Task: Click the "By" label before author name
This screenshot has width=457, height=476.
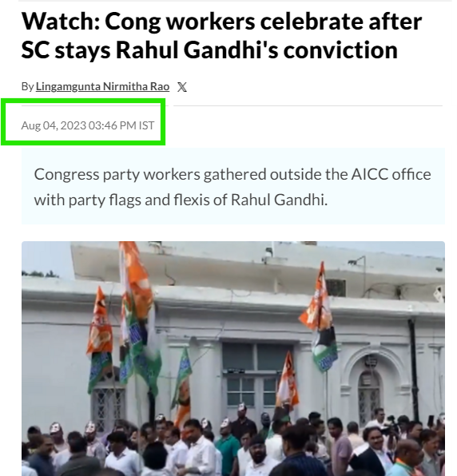Action: click(27, 86)
